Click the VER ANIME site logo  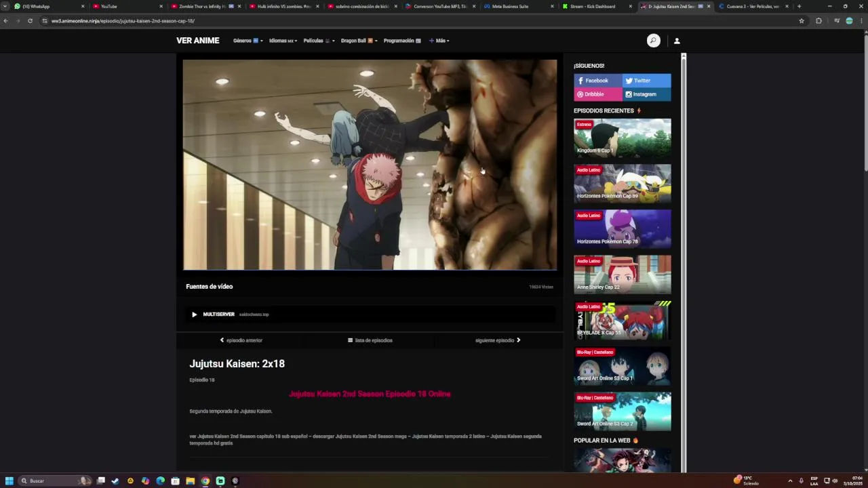(198, 41)
